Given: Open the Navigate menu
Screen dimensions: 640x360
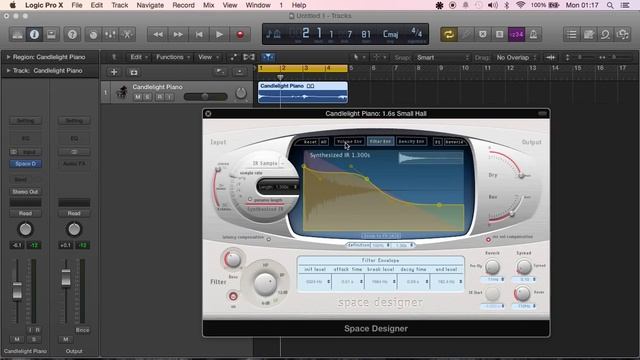Looking at the screenshot, I should pyautogui.click(x=150, y=5).
